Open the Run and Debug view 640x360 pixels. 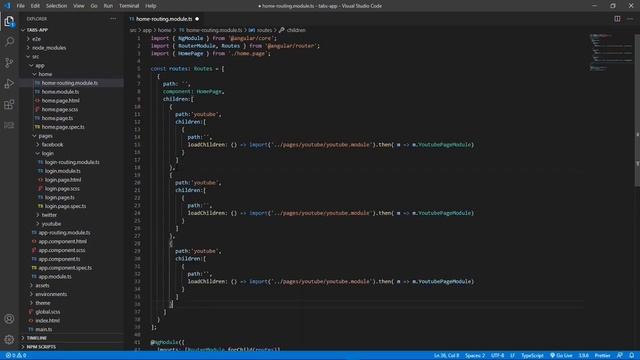(x=9, y=83)
